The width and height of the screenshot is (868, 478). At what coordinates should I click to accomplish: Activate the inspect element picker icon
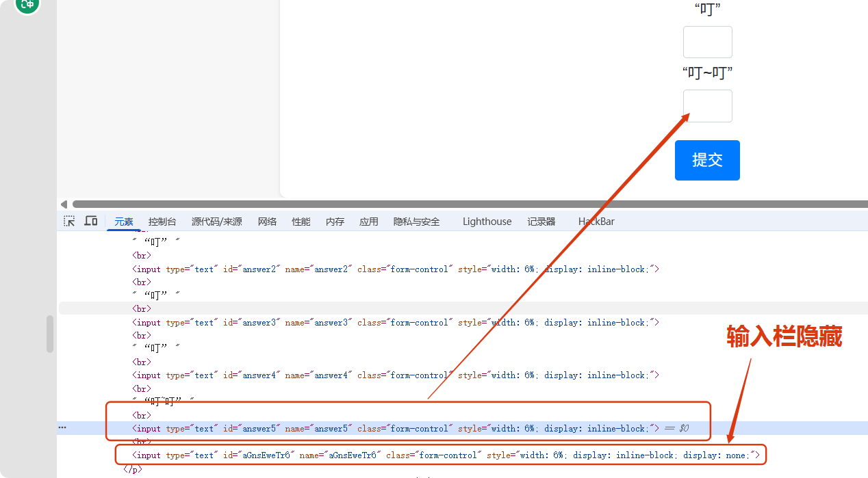pos(69,221)
